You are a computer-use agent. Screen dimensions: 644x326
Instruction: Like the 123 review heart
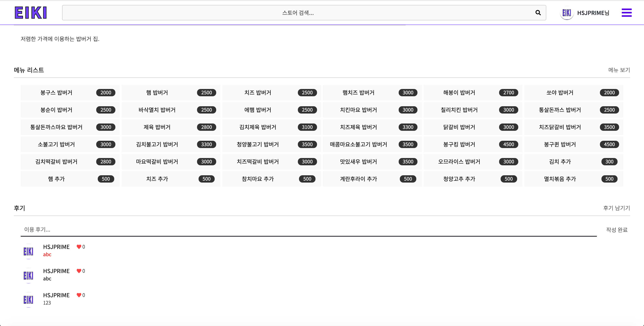point(79,295)
